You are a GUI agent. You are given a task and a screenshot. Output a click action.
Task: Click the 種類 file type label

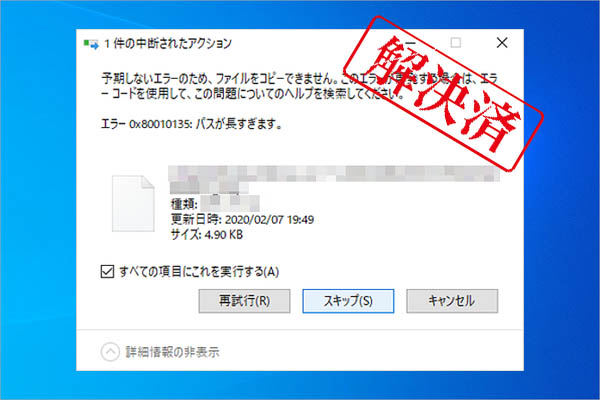pyautogui.click(x=184, y=204)
